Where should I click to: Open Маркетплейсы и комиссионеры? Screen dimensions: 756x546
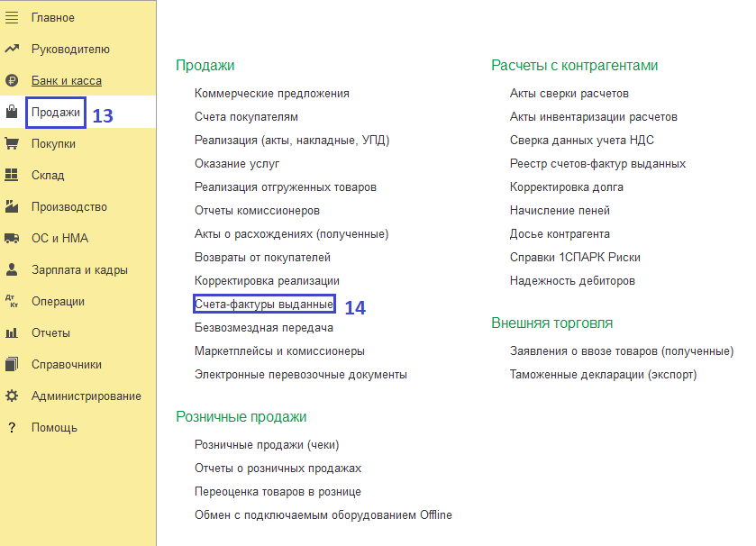279,350
